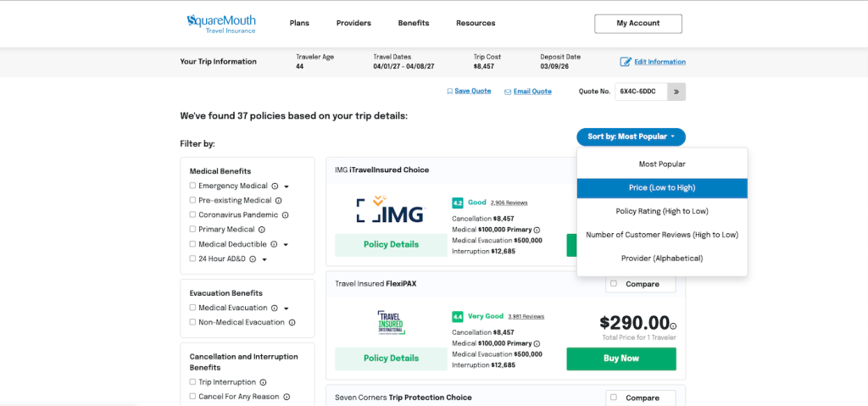
Task: Click the Quote No. input field
Action: click(640, 92)
